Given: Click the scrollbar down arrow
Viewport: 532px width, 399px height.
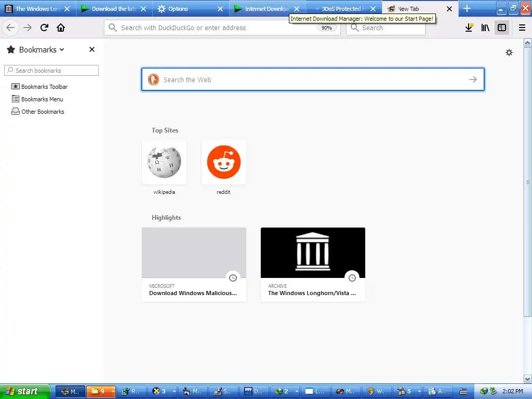Looking at the screenshot, I should coord(528,379).
